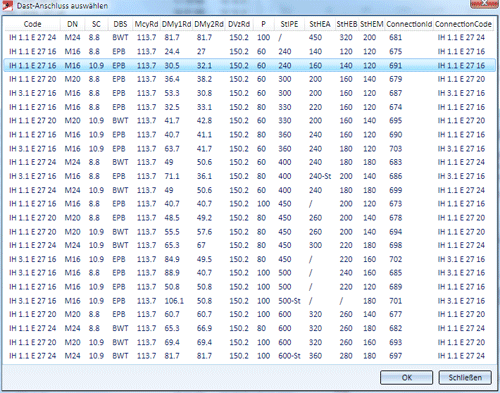Image resolution: width=500 pixels, height=393 pixels.
Task: Select the row with ConnectionId 675
Action: 249,51
